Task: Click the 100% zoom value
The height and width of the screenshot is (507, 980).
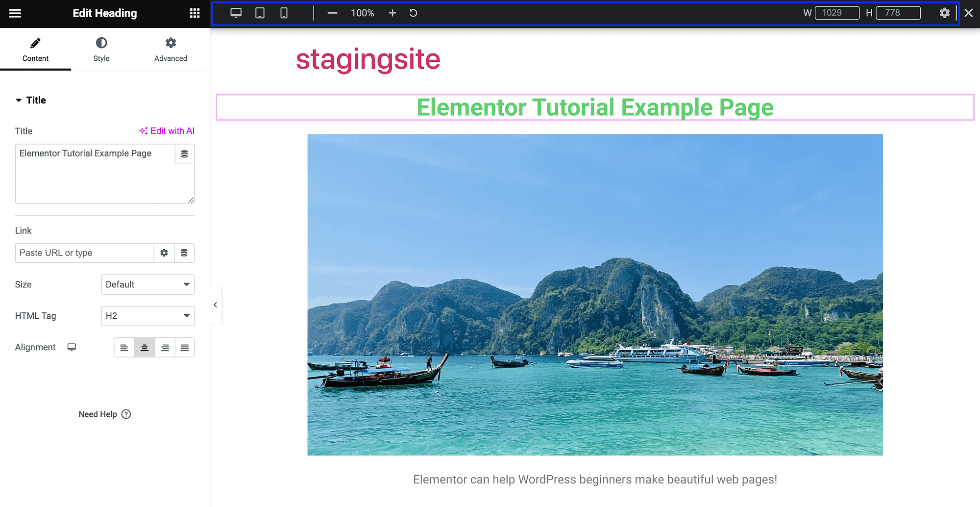Action: (x=363, y=13)
